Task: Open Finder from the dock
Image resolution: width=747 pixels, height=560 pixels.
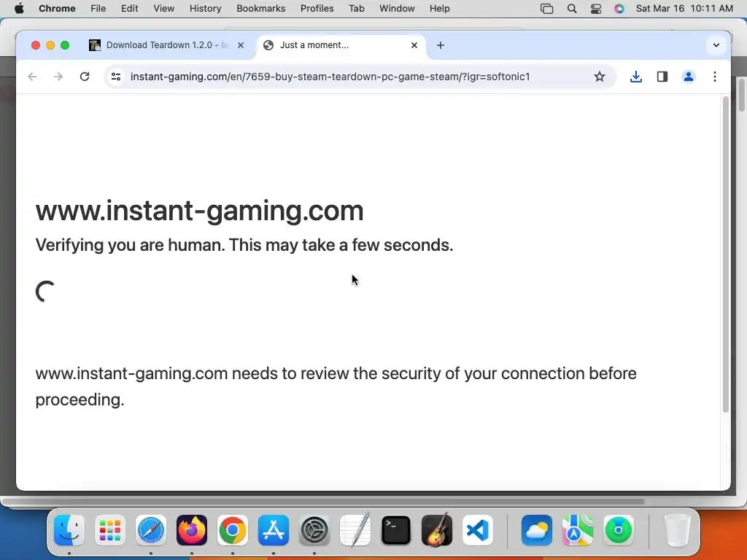Action: click(69, 530)
